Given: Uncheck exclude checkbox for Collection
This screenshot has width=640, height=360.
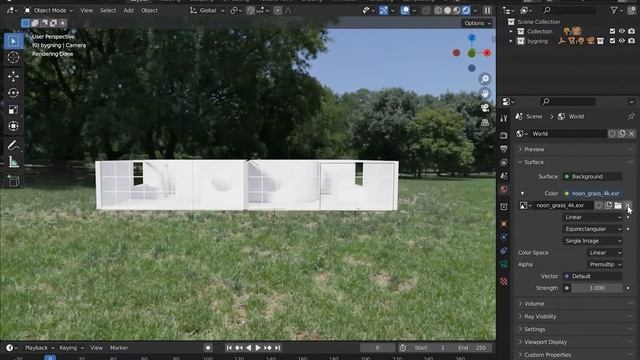Looking at the screenshot, I should tap(612, 31).
